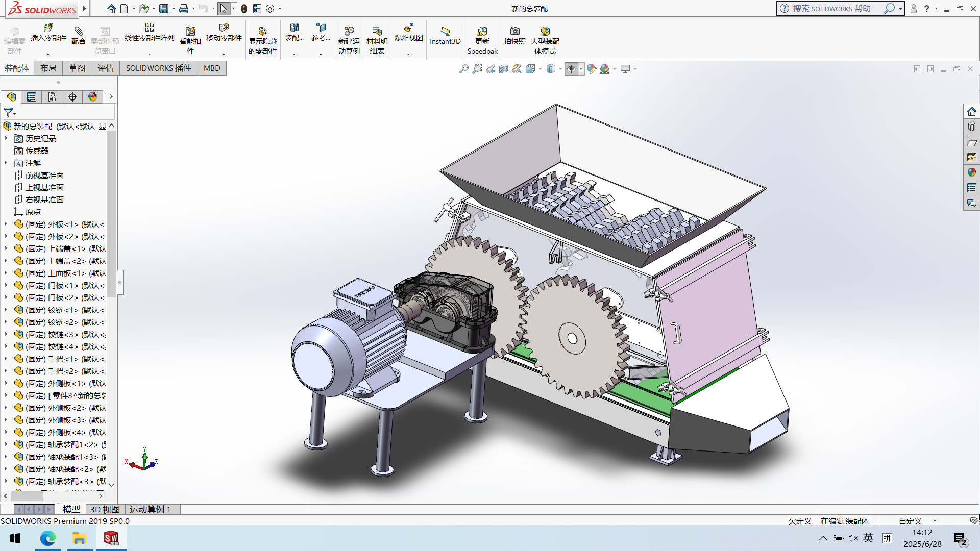The width and height of the screenshot is (980, 551).
Task: Click the Save icon in title bar
Action: coord(164,9)
